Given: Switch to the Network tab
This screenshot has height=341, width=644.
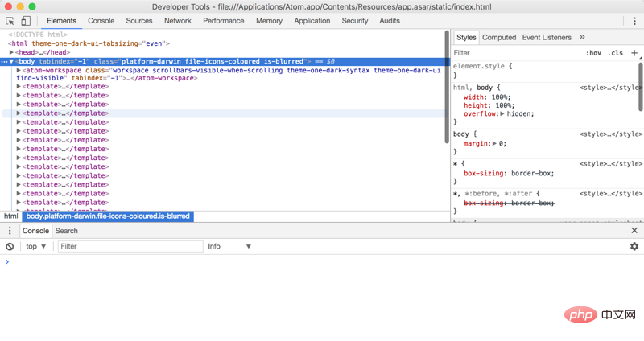Looking at the screenshot, I should pyautogui.click(x=178, y=21).
